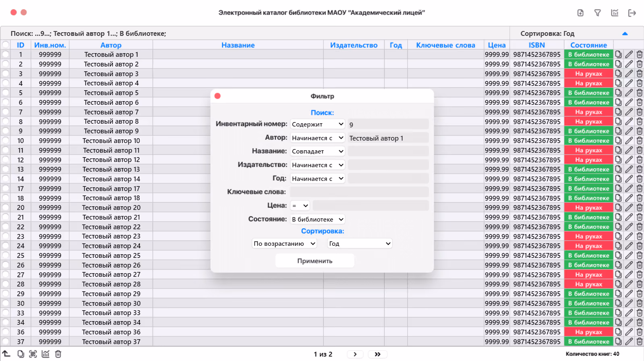Open the filter funnel icon in toolbar
This screenshot has height=361, width=644.
click(598, 13)
